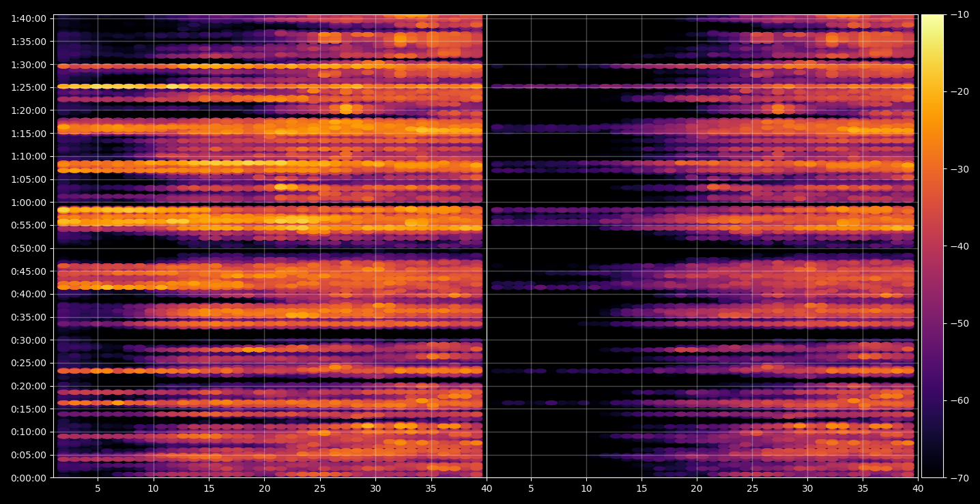Click x-axis label 35 under right heatmap
980x504 pixels.
(x=863, y=489)
